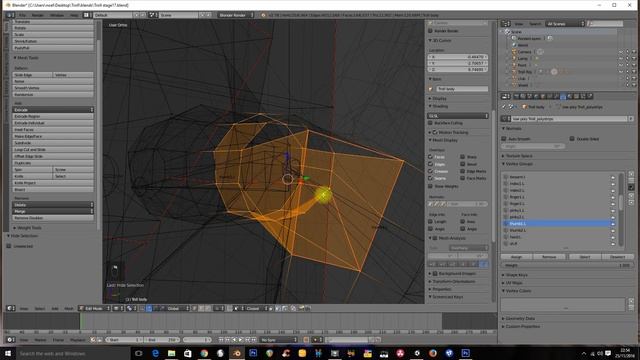This screenshot has width=640, height=360.
Task: Select edge select mode in 3D header
Action: (x=201, y=308)
